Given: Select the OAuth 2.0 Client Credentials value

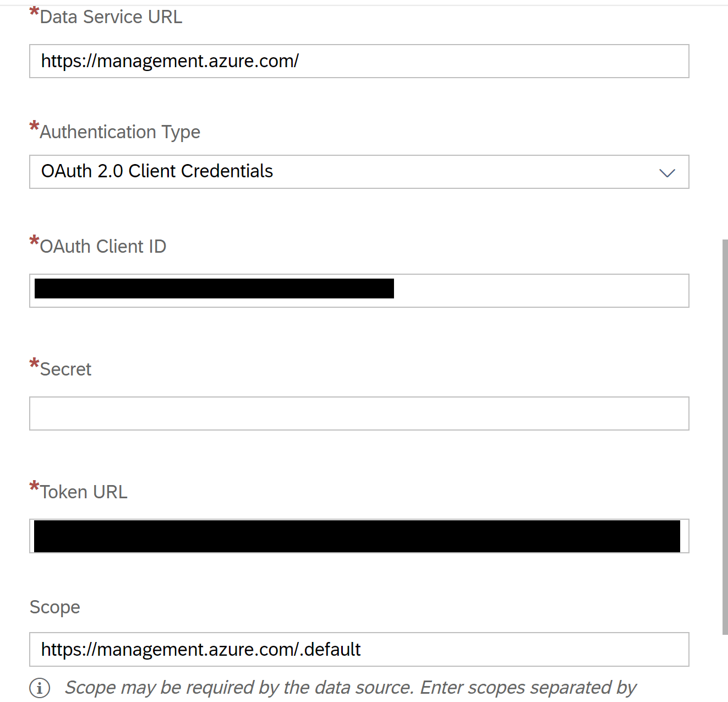Looking at the screenshot, I should tap(157, 171).
